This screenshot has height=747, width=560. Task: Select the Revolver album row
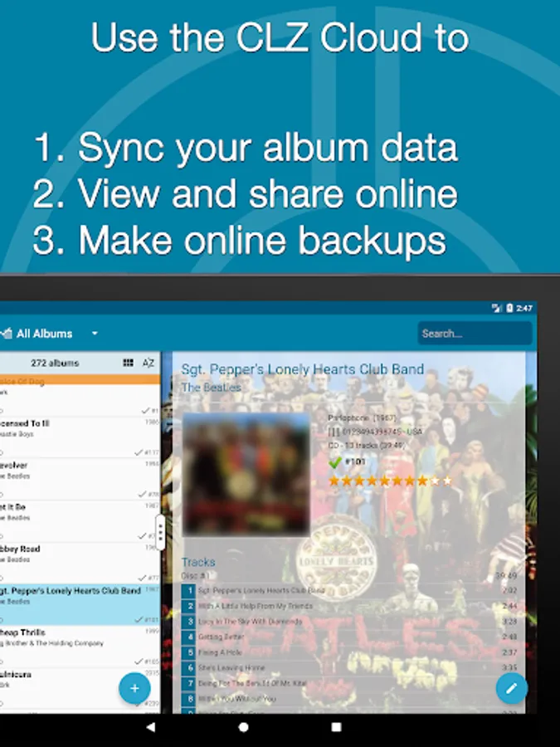80,479
